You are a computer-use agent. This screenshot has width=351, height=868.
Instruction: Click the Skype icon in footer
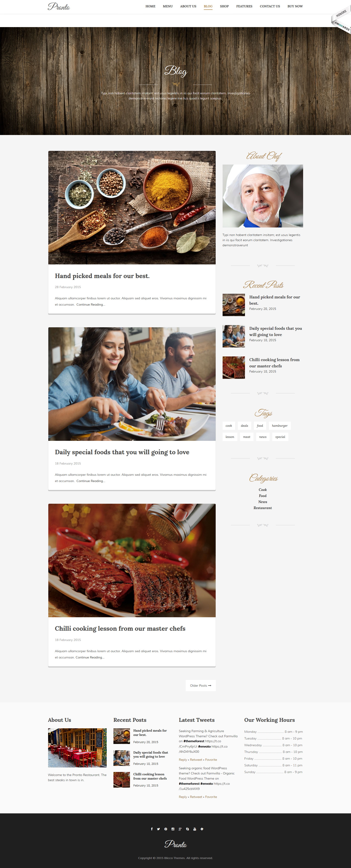188,829
